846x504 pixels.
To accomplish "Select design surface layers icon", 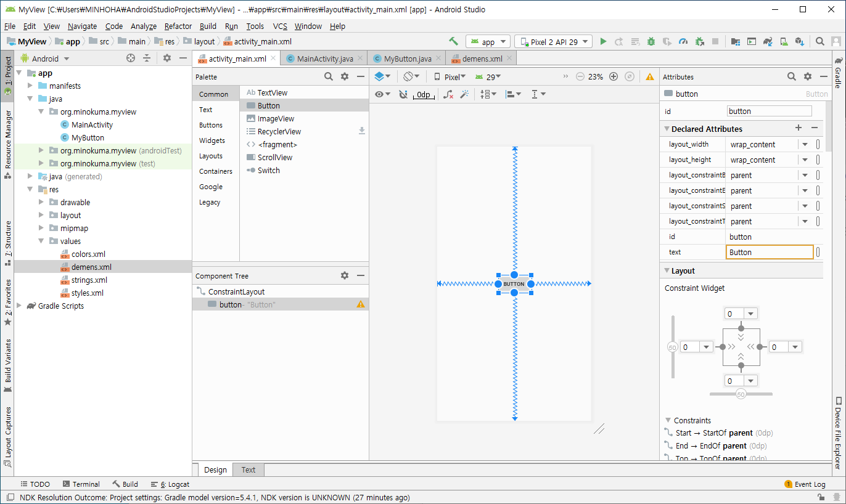I will [382, 76].
